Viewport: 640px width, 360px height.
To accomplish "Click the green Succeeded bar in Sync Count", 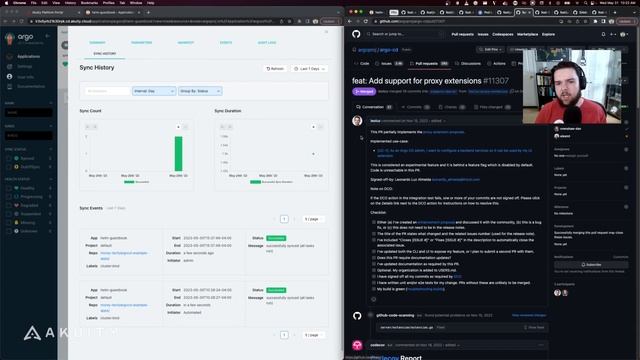I will click(178, 153).
